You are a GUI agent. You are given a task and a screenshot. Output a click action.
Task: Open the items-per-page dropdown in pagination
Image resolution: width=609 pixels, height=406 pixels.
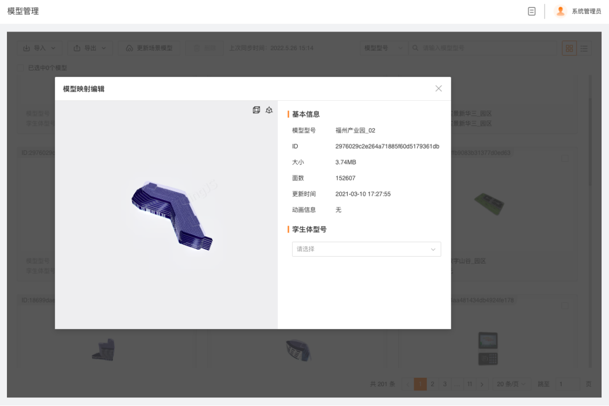[x=509, y=384]
